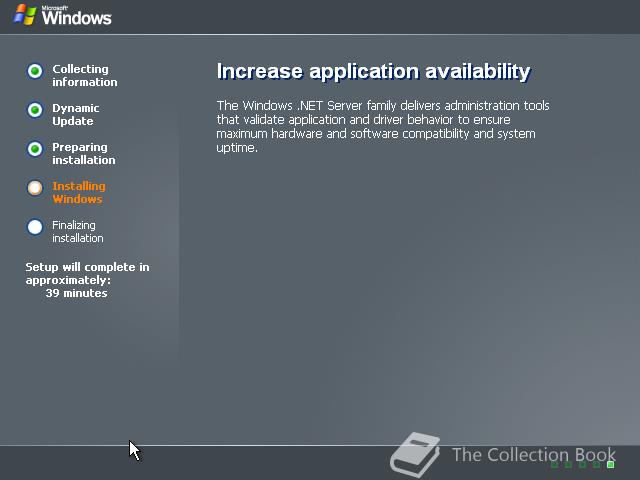The height and width of the screenshot is (480, 640).
Task: Click 'Setup will complete in approximately' text
Action: click(87, 273)
